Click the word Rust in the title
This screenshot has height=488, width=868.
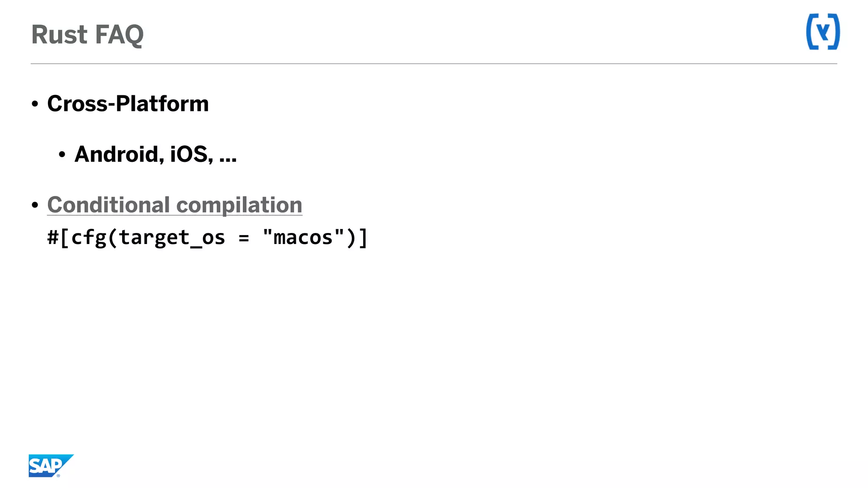tap(59, 34)
